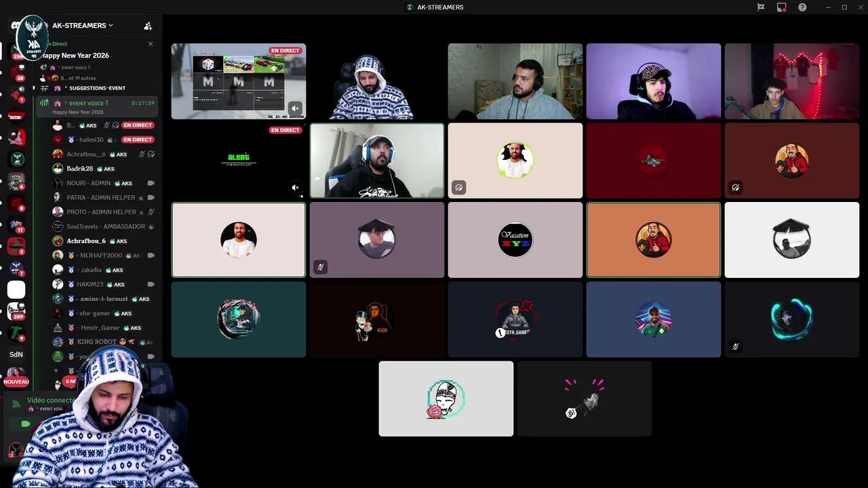The height and width of the screenshot is (488, 868).
Task: Select the EVENT VOICE 1 channel row
Action: pos(97,106)
